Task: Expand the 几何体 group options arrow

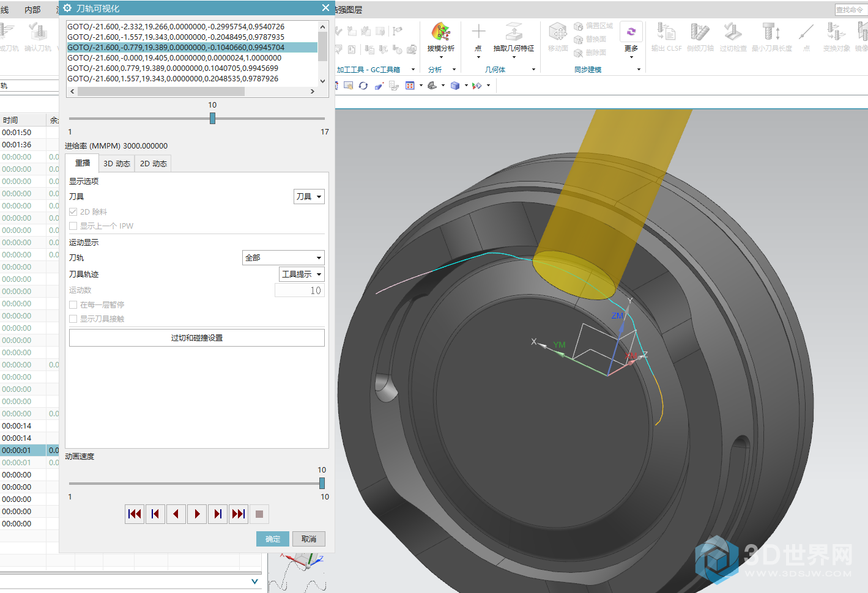Action: tap(533, 70)
